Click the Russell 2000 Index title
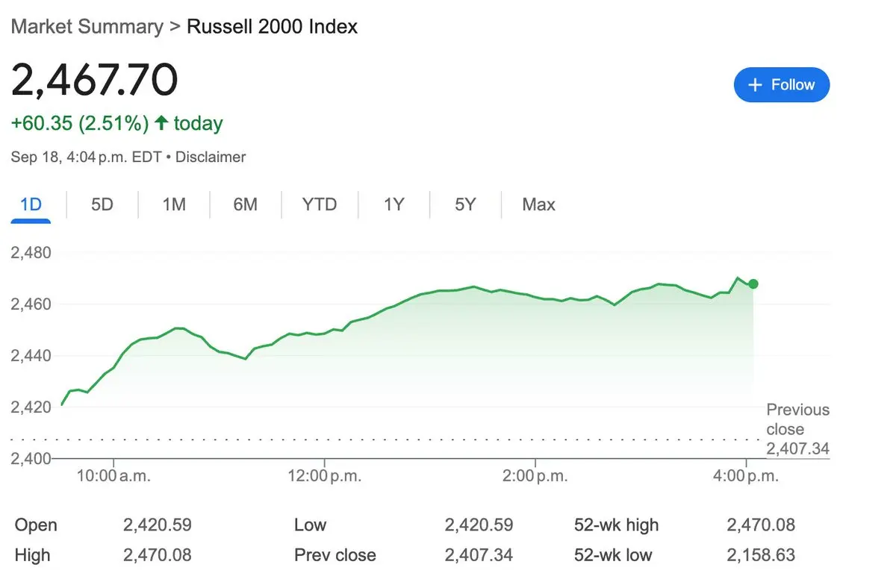 click(x=272, y=27)
